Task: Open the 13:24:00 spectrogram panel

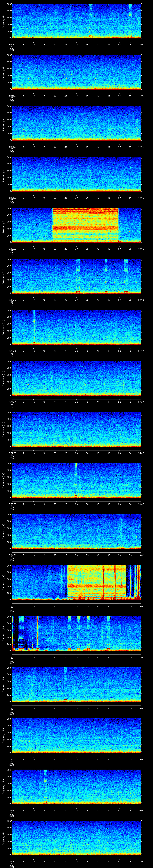Action: tap(76, 531)
